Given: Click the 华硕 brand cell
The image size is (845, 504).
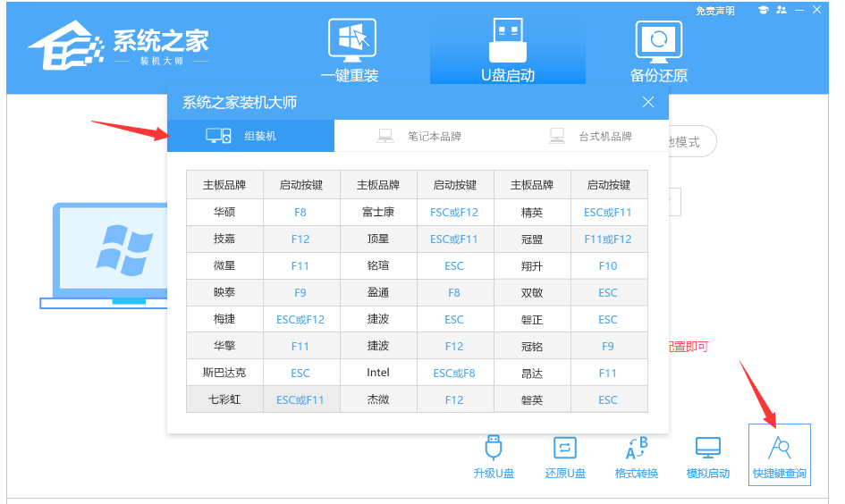Looking at the screenshot, I should pos(224,213).
